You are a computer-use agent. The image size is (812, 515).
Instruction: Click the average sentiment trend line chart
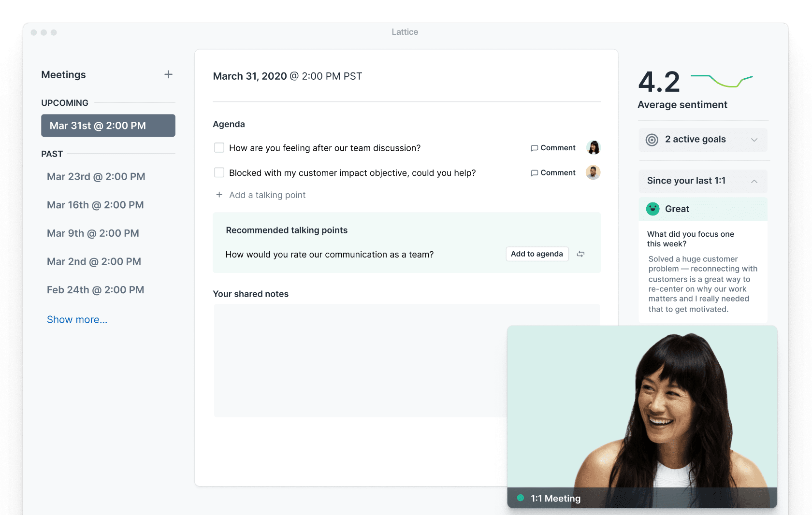click(x=722, y=80)
